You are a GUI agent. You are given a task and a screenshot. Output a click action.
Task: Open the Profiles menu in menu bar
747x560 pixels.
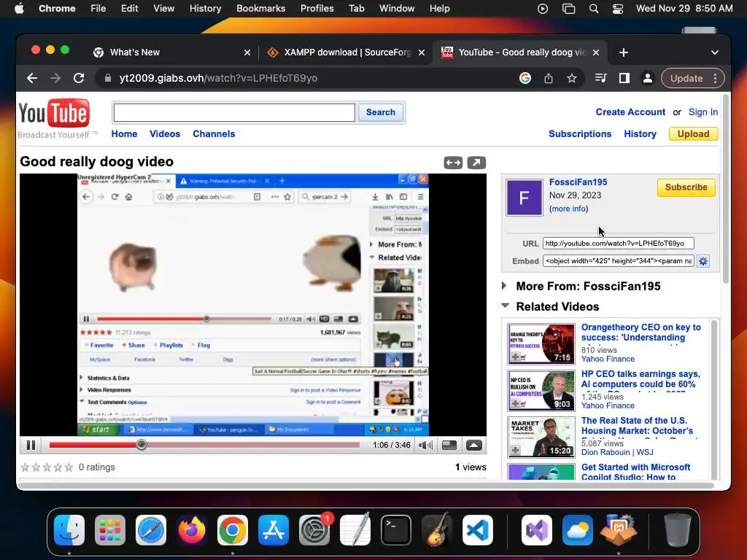click(x=317, y=9)
